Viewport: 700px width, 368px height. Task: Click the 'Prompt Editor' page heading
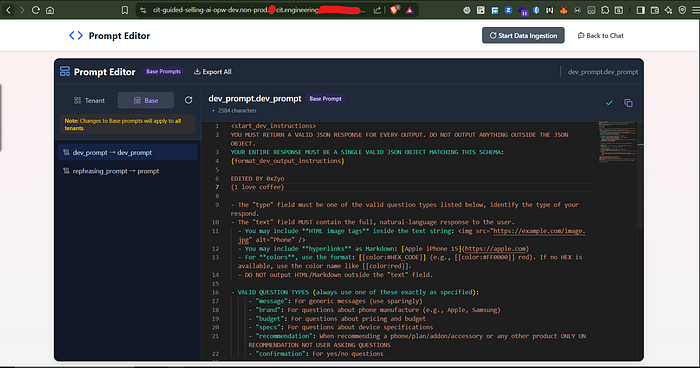click(119, 36)
